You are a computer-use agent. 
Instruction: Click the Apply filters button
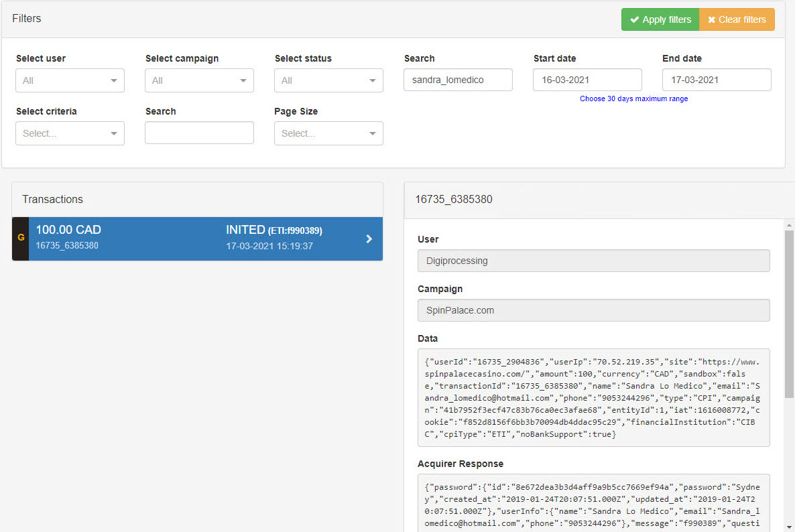(x=660, y=19)
